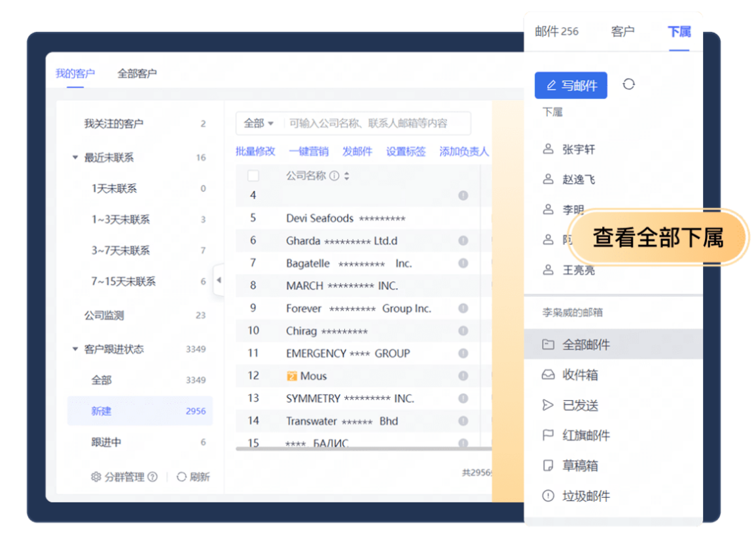This screenshot has width=756, height=541.
Task: Click the 写邮件 compose button
Action: [571, 85]
